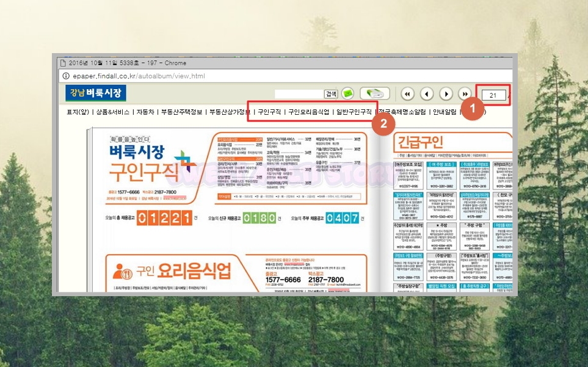Open the 상품&서비스 section
This screenshot has width=588, height=367.
click(x=112, y=112)
